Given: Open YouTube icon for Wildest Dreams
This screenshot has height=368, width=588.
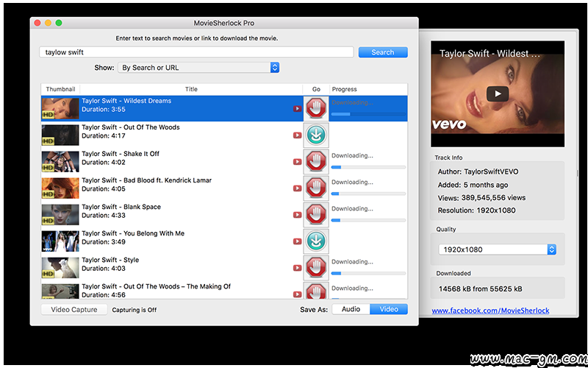Looking at the screenshot, I should (298, 108).
